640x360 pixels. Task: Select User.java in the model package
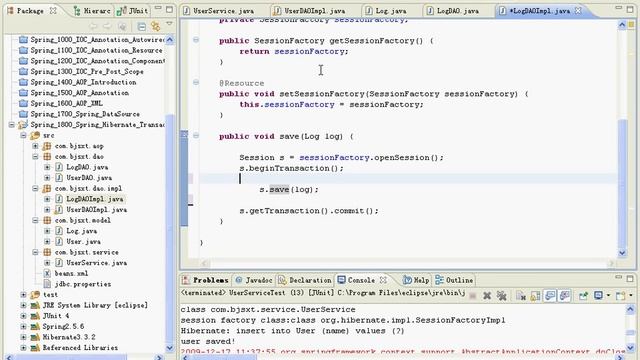[x=83, y=242]
